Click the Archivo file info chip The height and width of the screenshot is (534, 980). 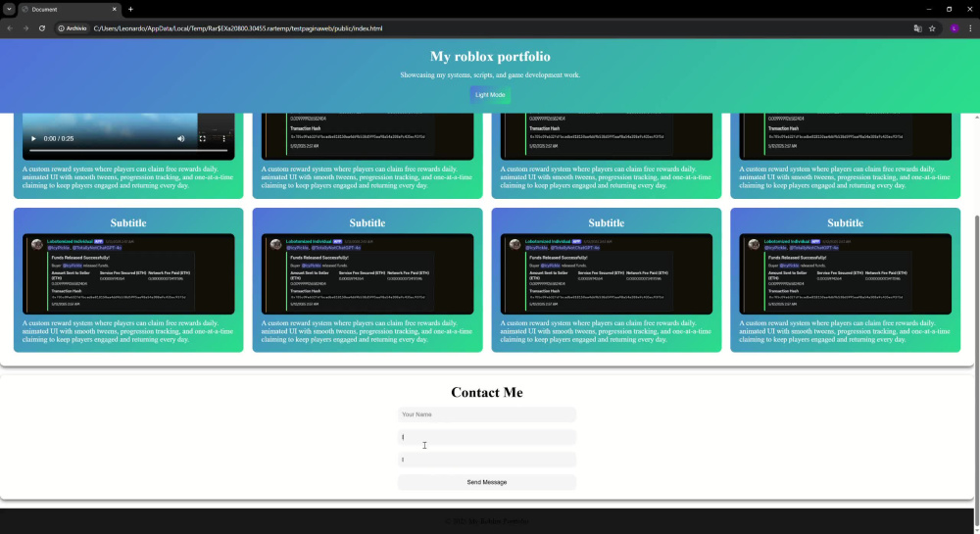[x=73, y=28]
